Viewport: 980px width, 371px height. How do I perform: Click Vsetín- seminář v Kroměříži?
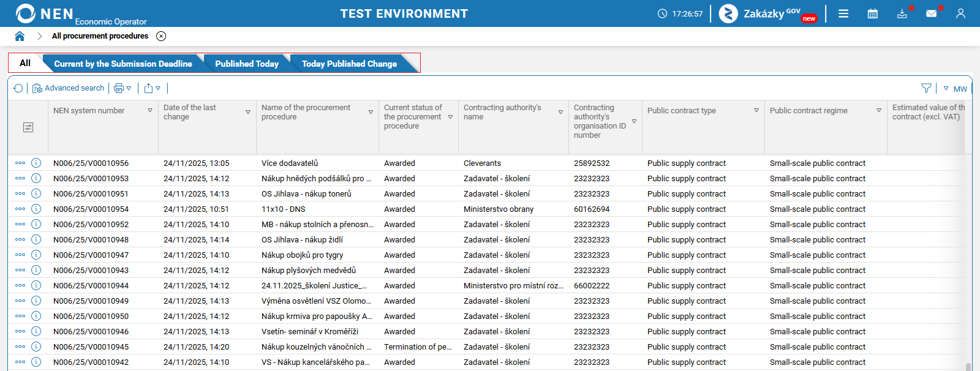[x=310, y=332]
